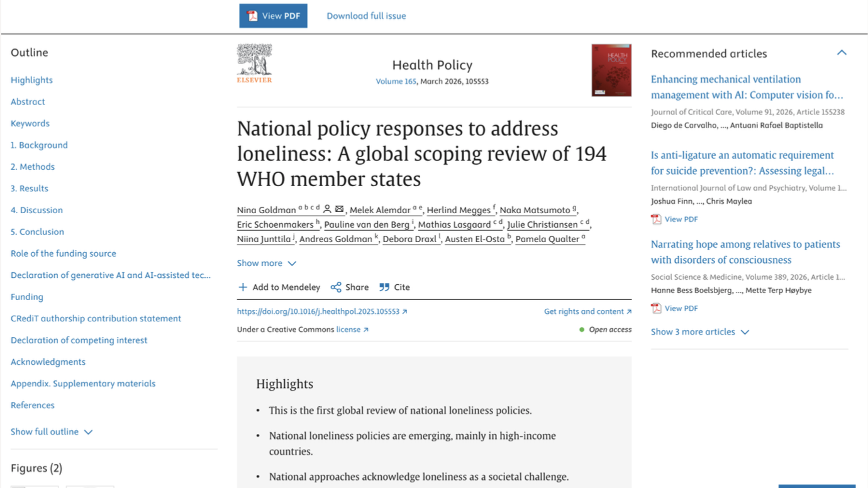Open the article DOI link
Image resolution: width=868 pixels, height=488 pixels.
point(322,311)
